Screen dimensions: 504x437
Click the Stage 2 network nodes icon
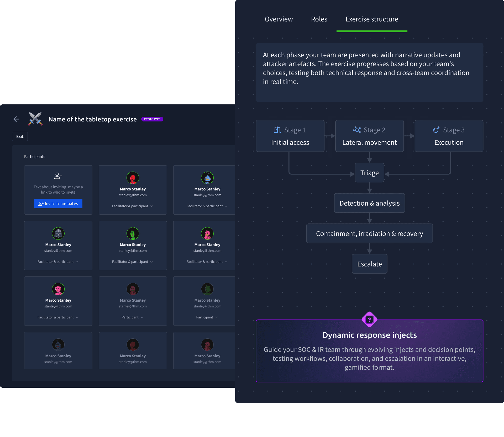[x=357, y=130]
